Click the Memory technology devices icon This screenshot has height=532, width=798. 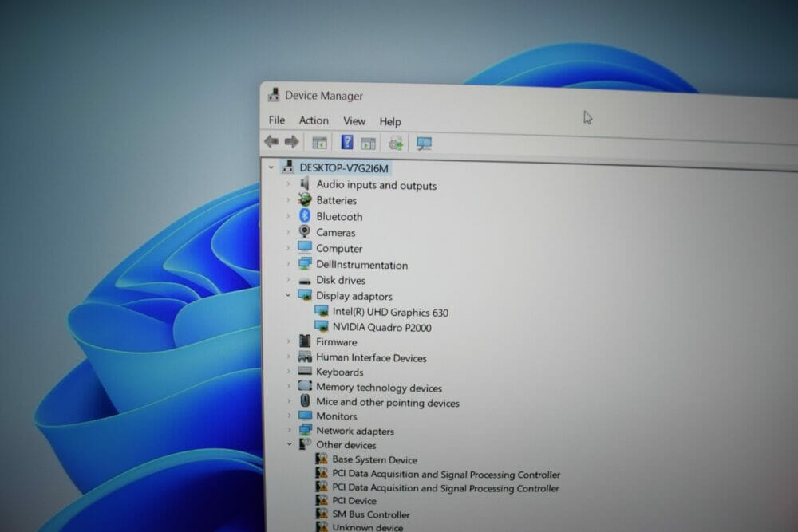coord(305,386)
